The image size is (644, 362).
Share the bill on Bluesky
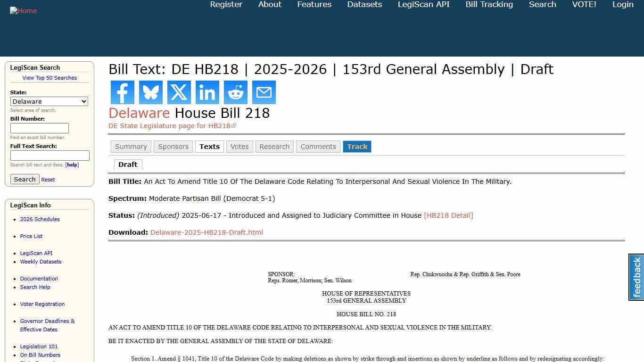click(150, 92)
